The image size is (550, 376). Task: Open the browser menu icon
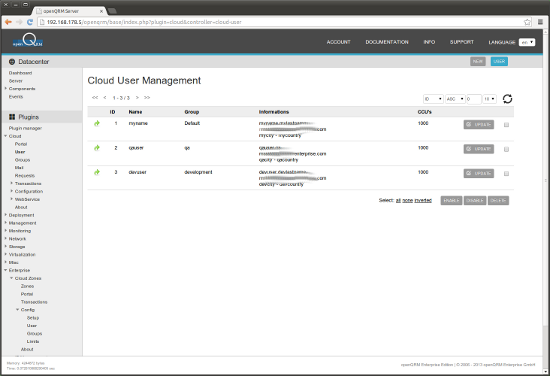(540, 22)
